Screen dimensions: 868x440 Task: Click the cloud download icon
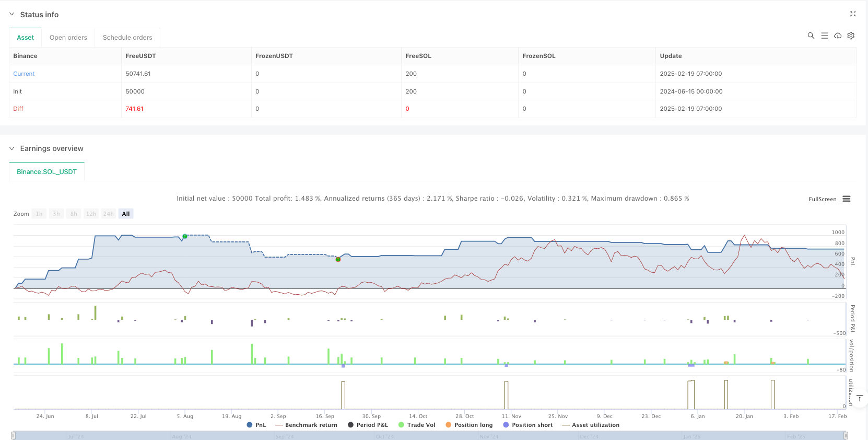[x=838, y=36]
